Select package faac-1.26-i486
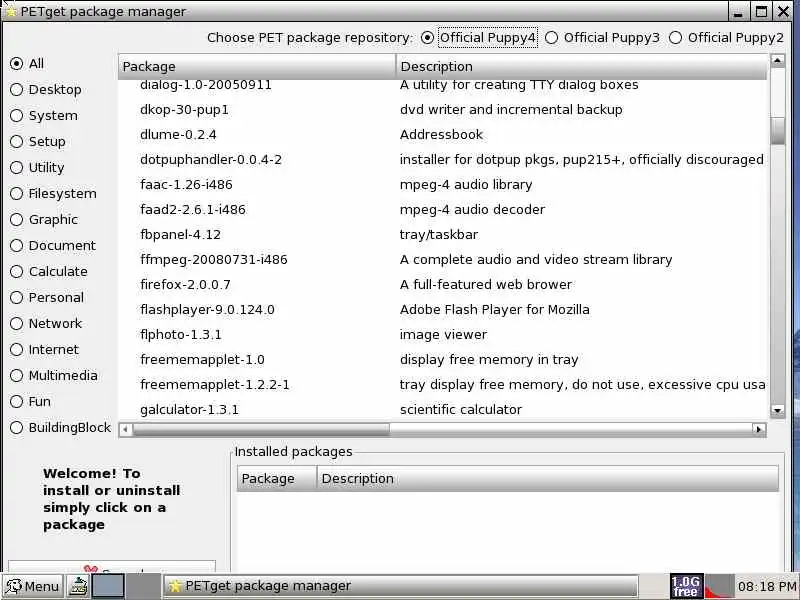The height and width of the screenshot is (600, 800). pyautogui.click(x=186, y=185)
